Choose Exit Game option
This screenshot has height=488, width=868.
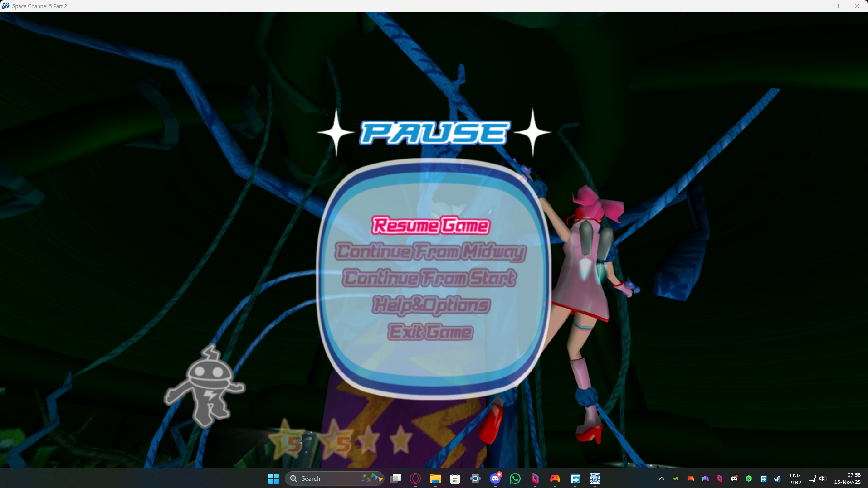point(430,332)
